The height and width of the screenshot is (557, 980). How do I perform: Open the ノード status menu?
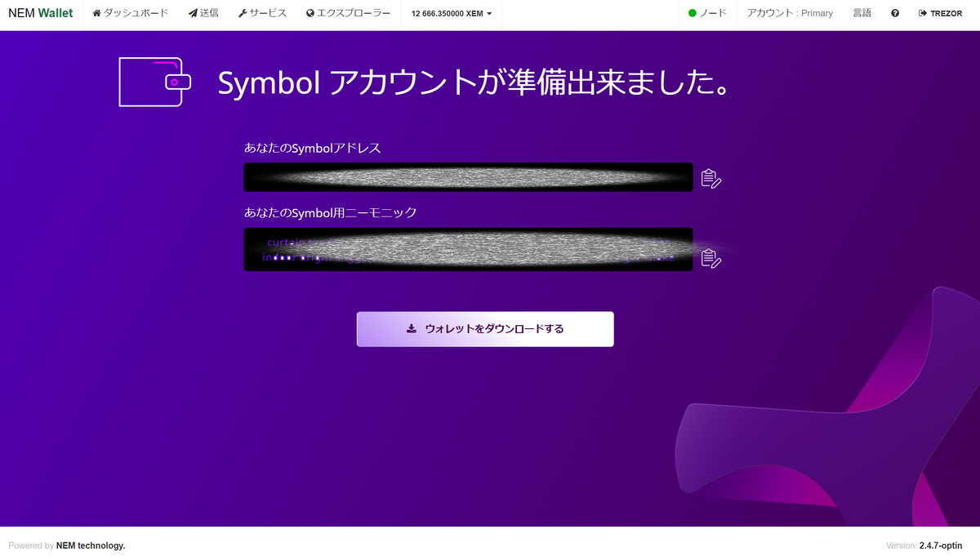coord(707,13)
